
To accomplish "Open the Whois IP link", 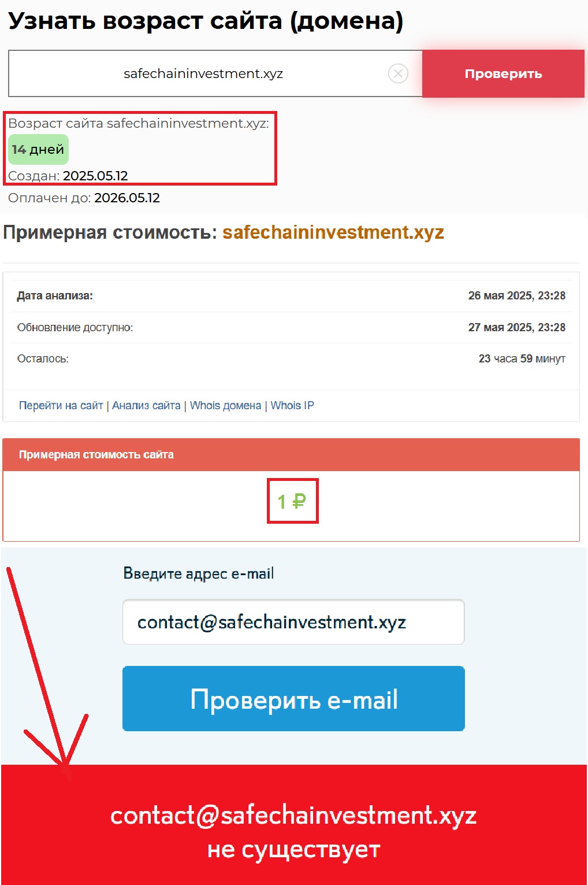I will tap(292, 405).
